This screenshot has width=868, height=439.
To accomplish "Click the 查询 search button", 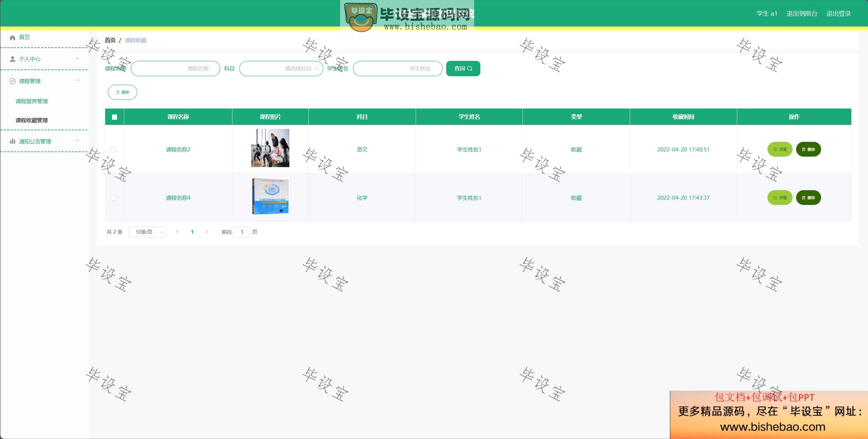I will point(463,68).
